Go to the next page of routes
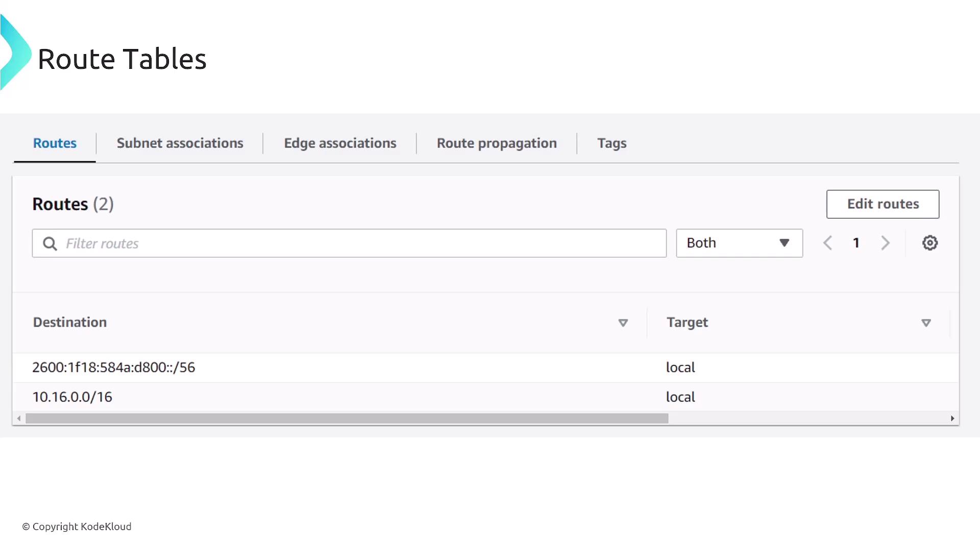 885,243
